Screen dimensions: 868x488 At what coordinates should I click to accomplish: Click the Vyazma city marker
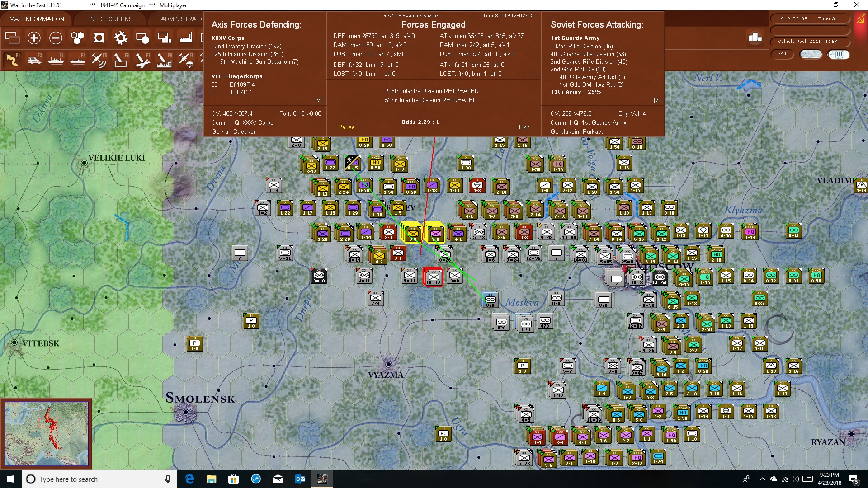point(388,364)
